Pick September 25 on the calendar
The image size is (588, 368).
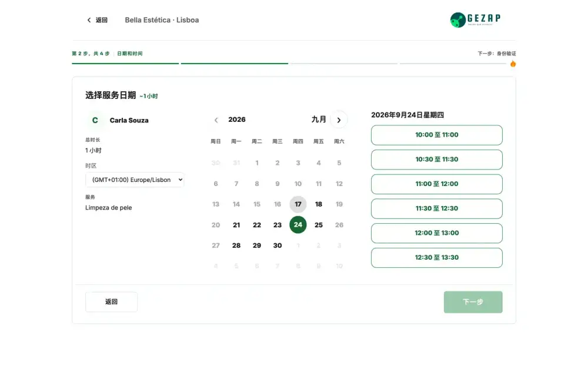[318, 225]
